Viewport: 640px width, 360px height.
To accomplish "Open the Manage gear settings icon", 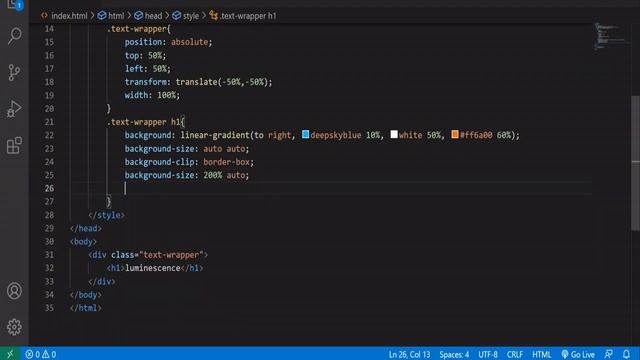I will [14, 327].
